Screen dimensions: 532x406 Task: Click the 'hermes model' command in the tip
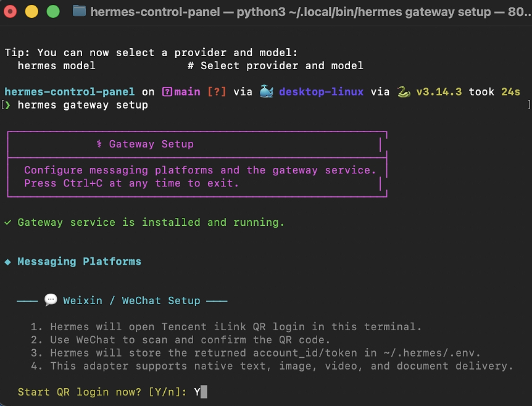coord(57,65)
